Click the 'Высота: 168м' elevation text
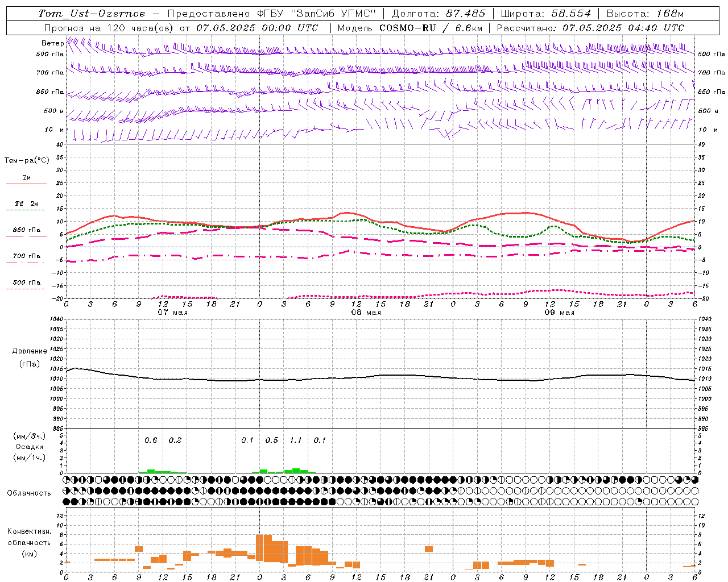Screen dimensions: 728x582 coord(645,14)
